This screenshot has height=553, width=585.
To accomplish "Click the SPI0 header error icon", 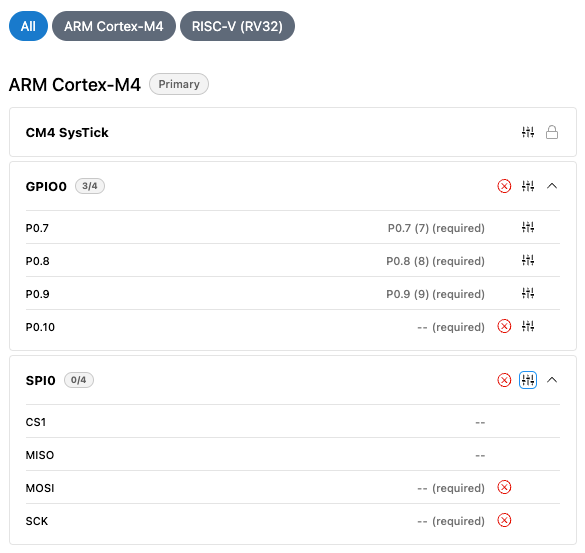I will point(504,380).
